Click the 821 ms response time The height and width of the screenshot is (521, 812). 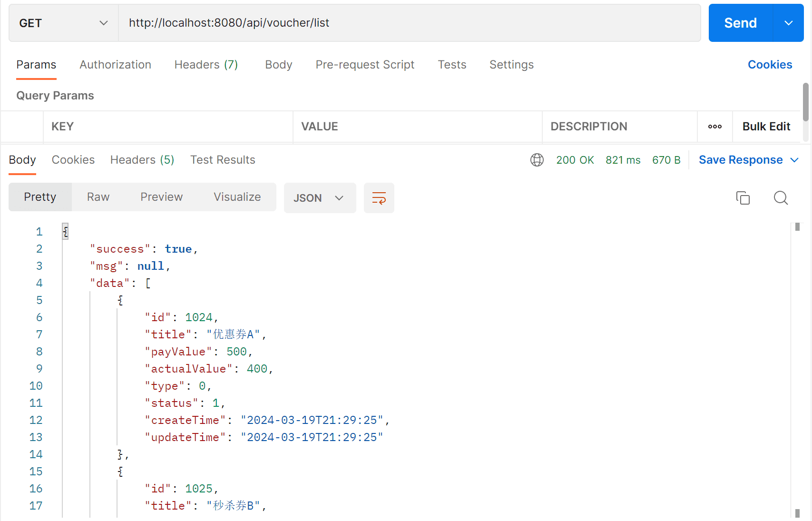point(623,160)
